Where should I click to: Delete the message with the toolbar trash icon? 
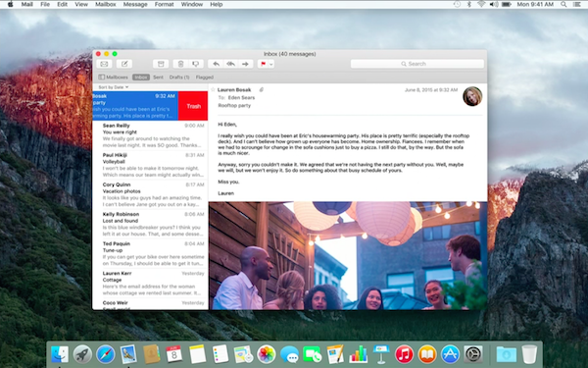(x=180, y=64)
